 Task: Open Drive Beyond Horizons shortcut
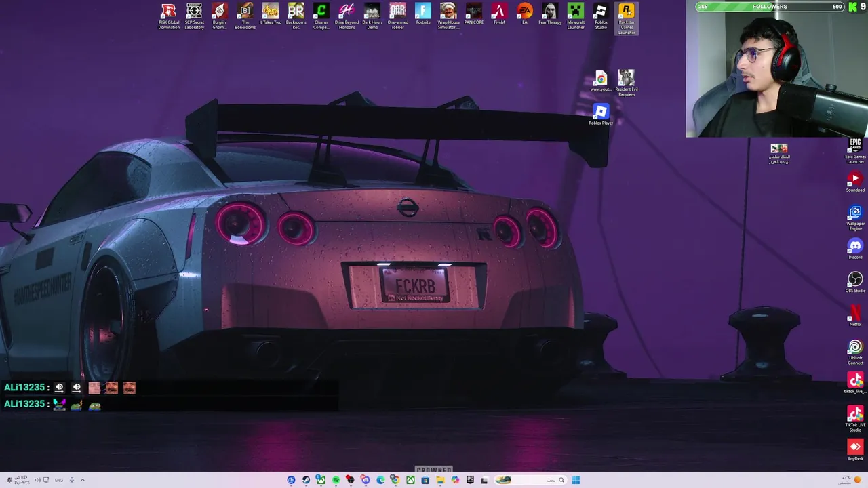(x=347, y=16)
